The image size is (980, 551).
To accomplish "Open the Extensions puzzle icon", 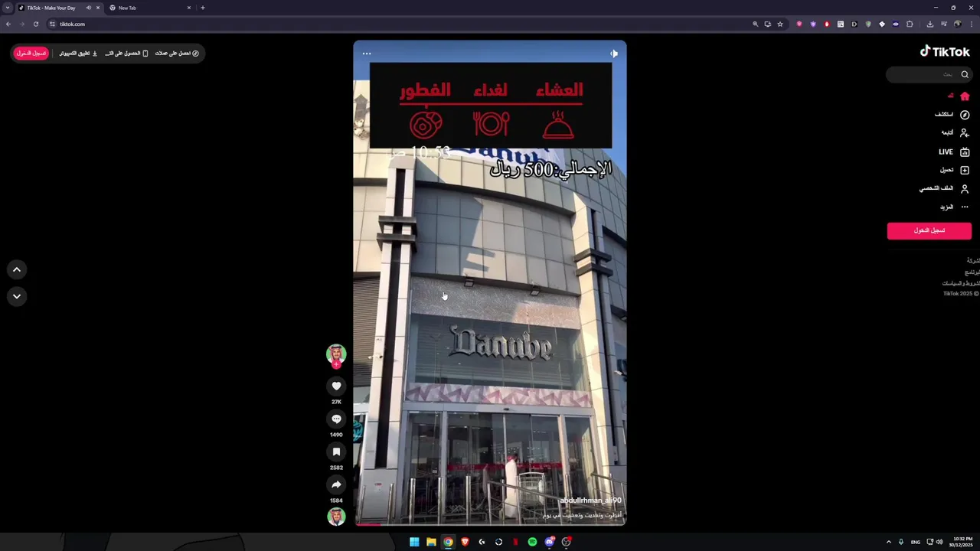I will pyautogui.click(x=910, y=24).
